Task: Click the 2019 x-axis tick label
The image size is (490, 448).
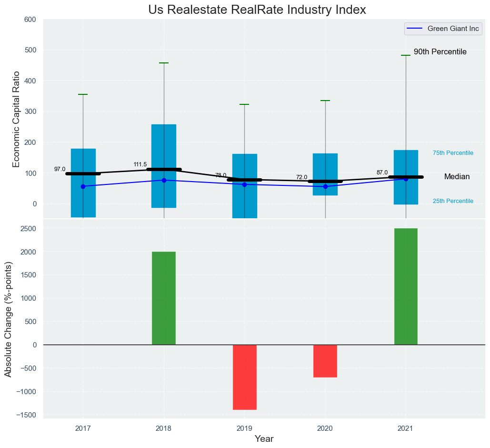Action: (x=244, y=428)
